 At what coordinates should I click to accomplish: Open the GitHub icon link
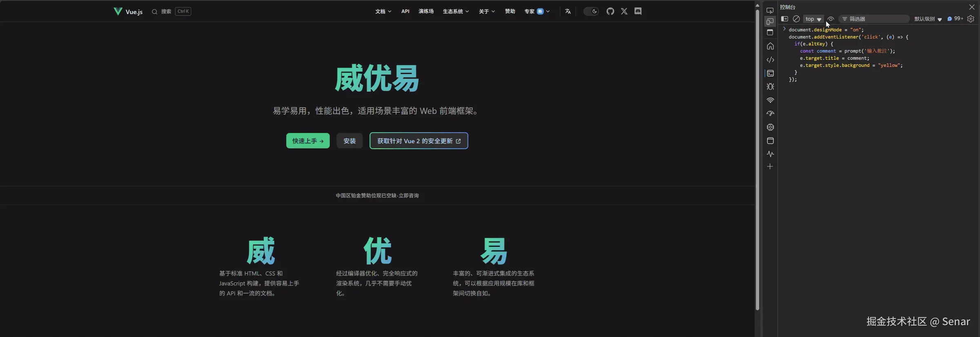point(610,11)
